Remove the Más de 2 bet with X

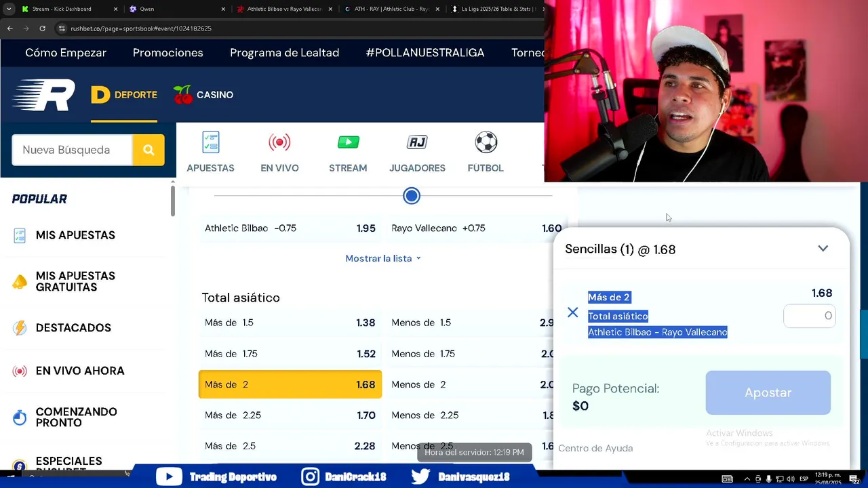(x=573, y=312)
